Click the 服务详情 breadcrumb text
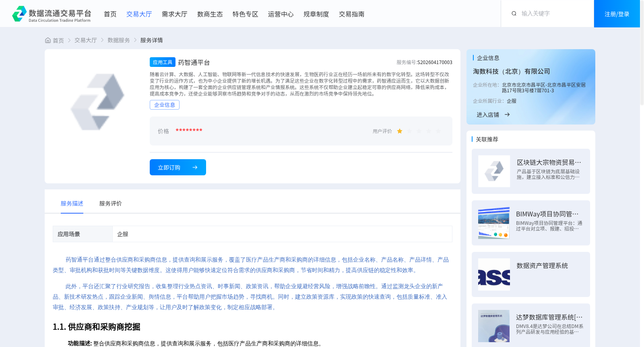 click(x=152, y=40)
